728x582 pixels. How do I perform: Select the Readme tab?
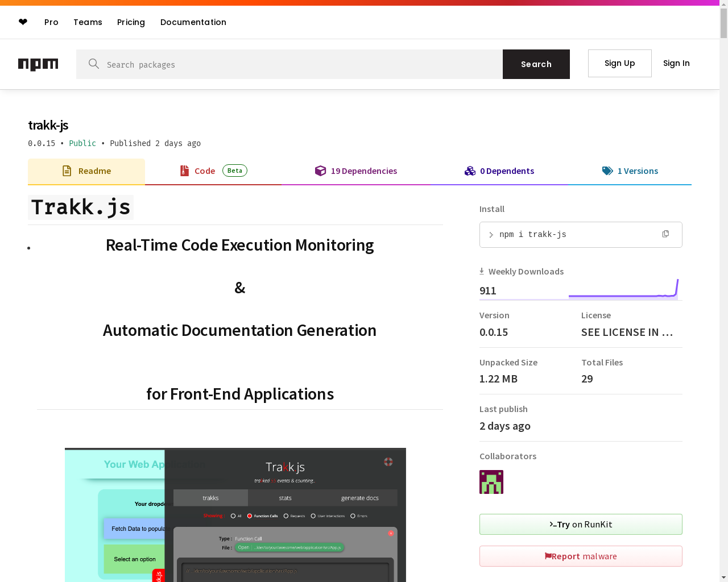pyautogui.click(x=86, y=171)
